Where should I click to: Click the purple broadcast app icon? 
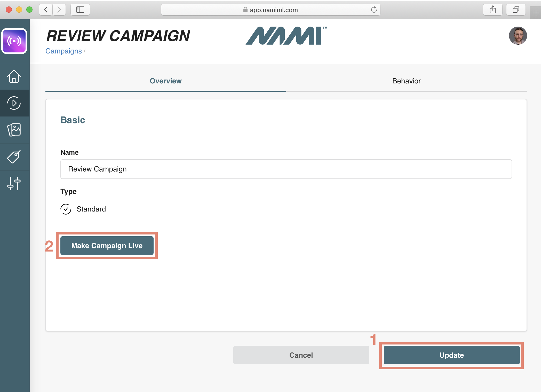tap(14, 41)
